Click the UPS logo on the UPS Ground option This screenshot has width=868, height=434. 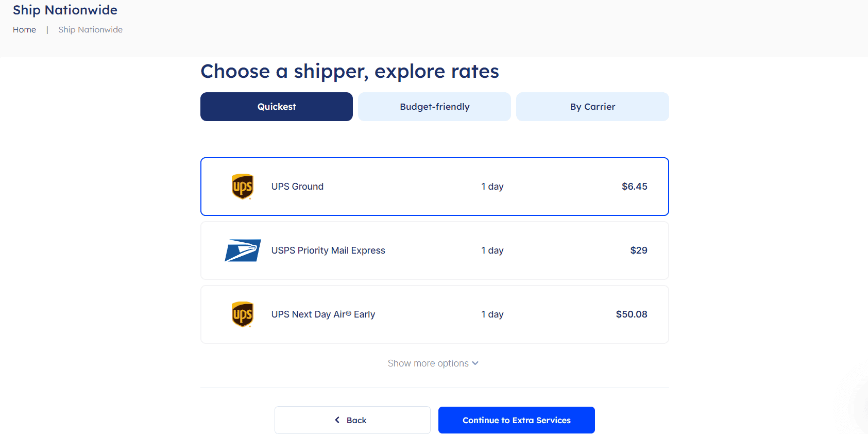point(242,187)
